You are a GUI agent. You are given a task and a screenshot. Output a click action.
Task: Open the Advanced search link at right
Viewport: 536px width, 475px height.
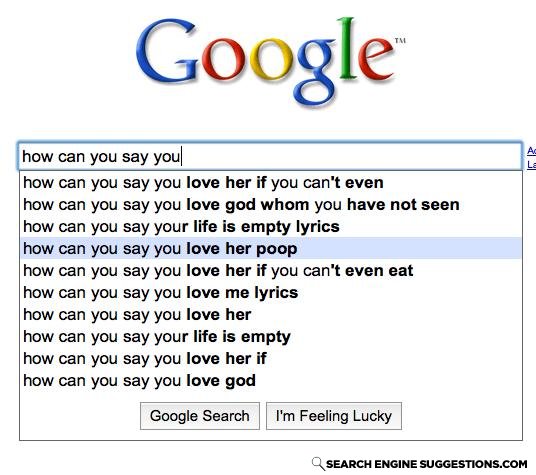[531, 151]
